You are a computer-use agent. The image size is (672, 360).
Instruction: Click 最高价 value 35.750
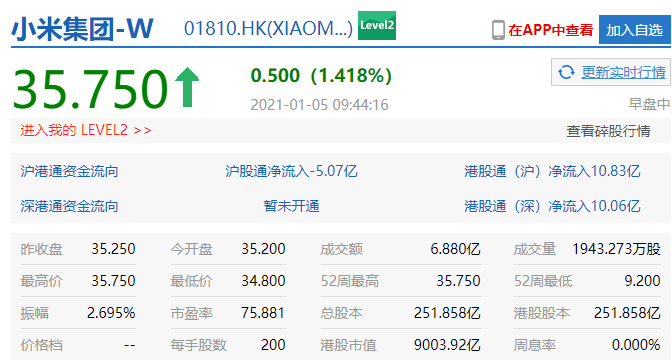coord(113,281)
